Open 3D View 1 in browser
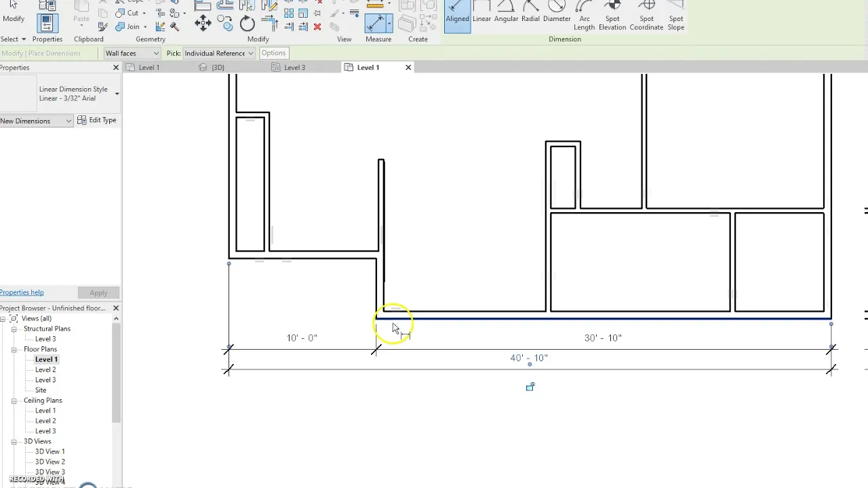Viewport: 868px width, 488px height. coord(50,451)
